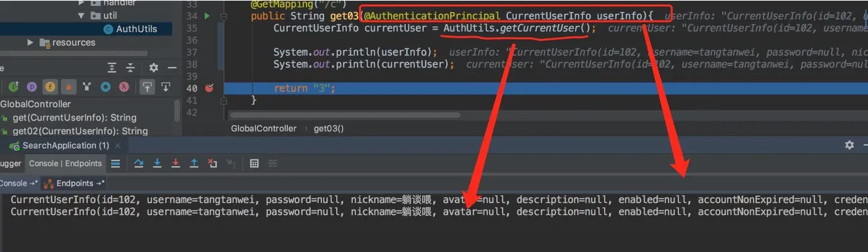Click System.out.println(currentUser); statement

click(x=364, y=64)
